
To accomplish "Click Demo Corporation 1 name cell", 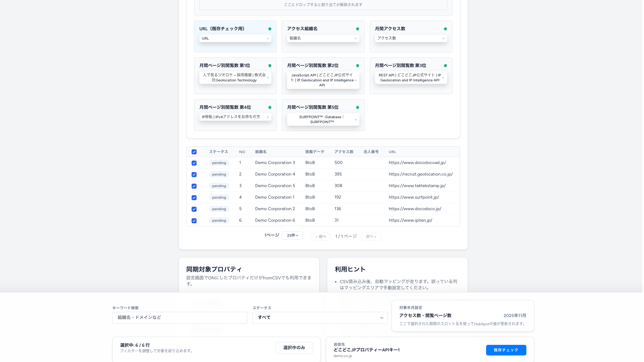I will pos(275,197).
